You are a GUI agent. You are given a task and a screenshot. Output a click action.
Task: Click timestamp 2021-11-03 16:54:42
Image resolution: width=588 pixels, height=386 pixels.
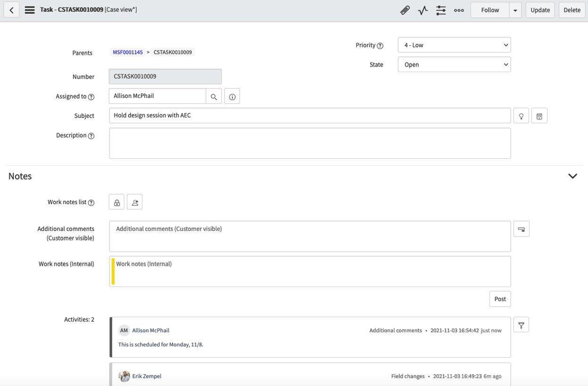click(455, 330)
